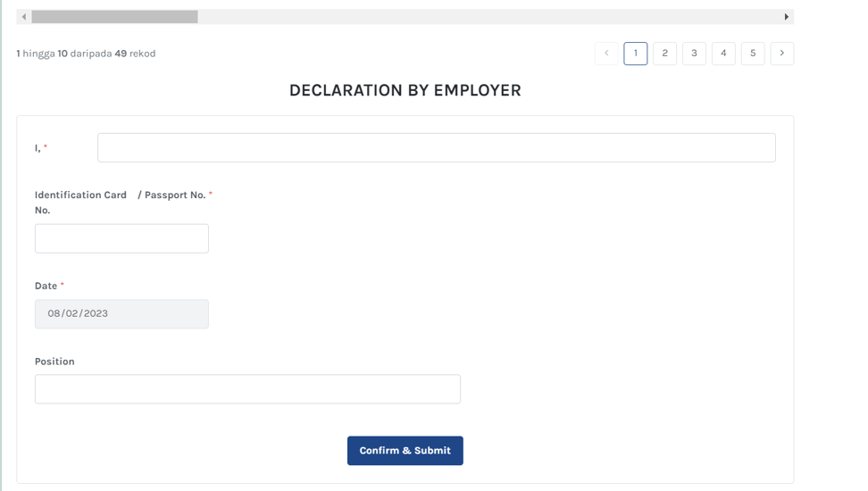Focus the Position text field
This screenshot has height=491, width=868.
[x=247, y=389]
